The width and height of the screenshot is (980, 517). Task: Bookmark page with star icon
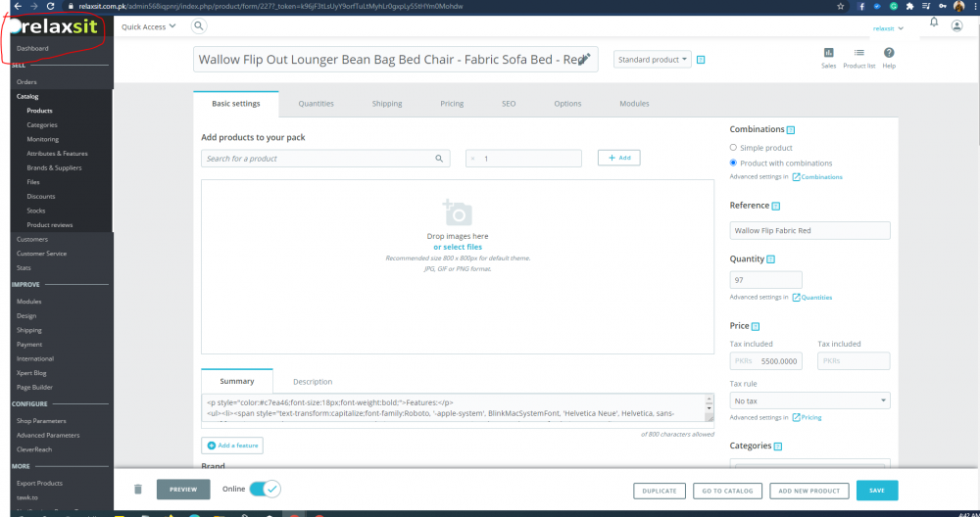click(841, 6)
